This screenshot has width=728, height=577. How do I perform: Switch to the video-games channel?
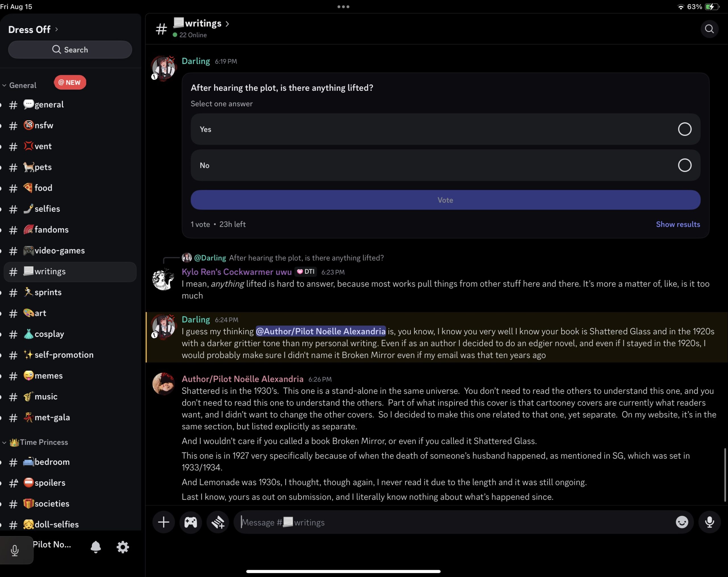(x=59, y=250)
